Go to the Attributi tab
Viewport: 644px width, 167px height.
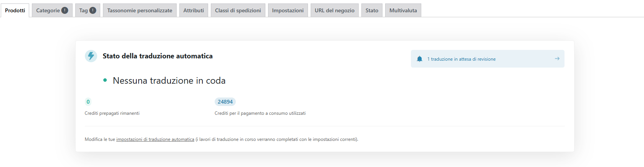(194, 10)
